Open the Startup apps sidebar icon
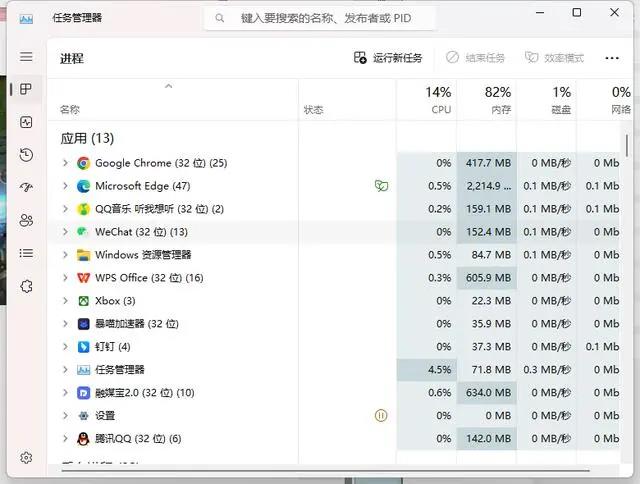The height and width of the screenshot is (484, 640). 26,187
